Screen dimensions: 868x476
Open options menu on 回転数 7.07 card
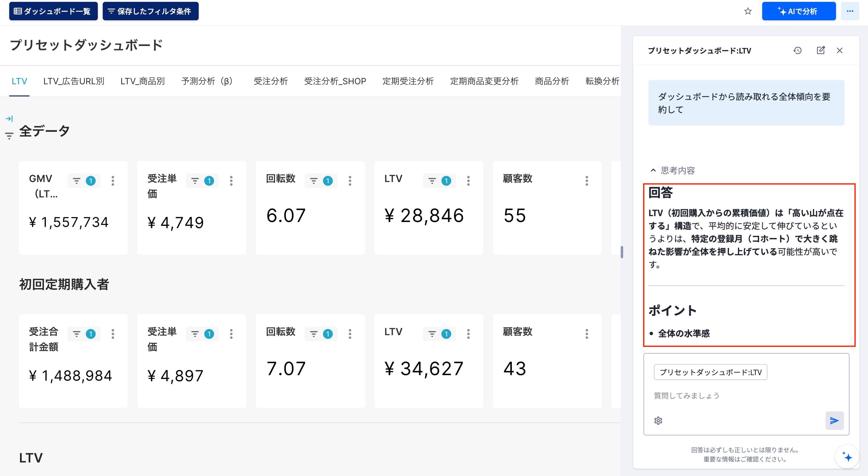pyautogui.click(x=350, y=334)
